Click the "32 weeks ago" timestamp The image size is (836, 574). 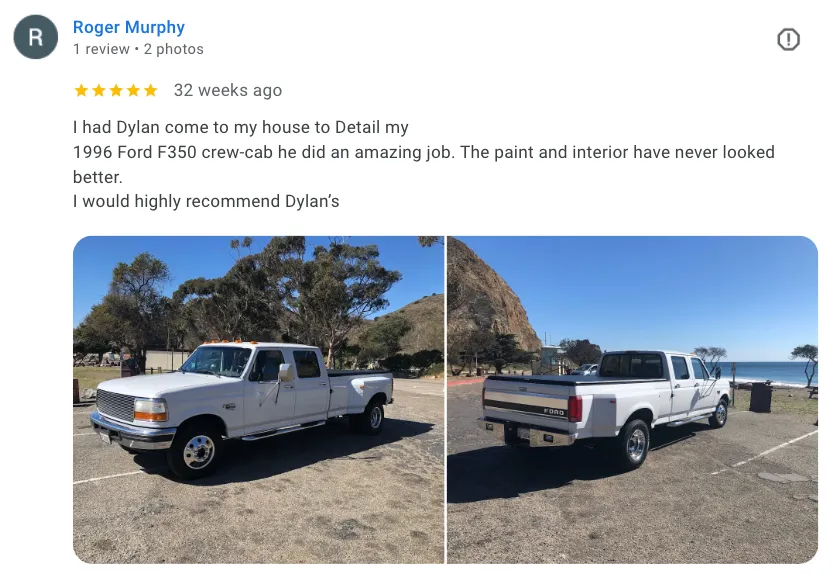point(228,90)
